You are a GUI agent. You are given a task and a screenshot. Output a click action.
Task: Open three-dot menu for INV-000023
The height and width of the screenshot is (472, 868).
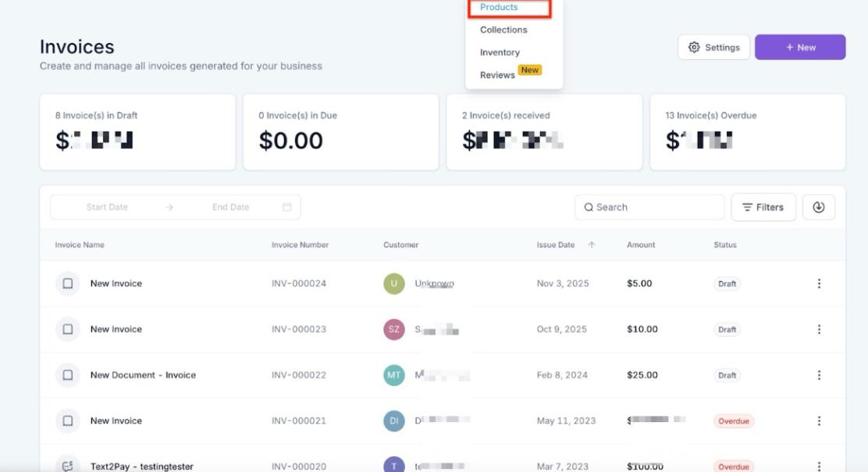point(819,329)
